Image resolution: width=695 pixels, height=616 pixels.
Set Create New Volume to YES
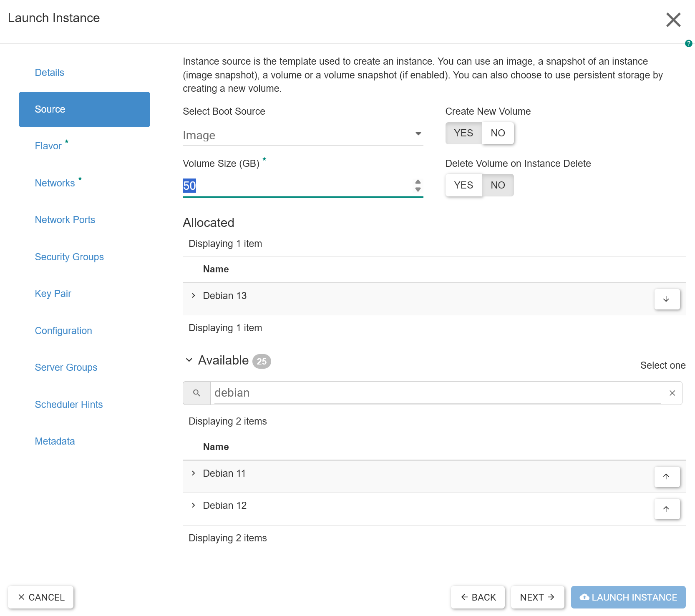point(463,133)
